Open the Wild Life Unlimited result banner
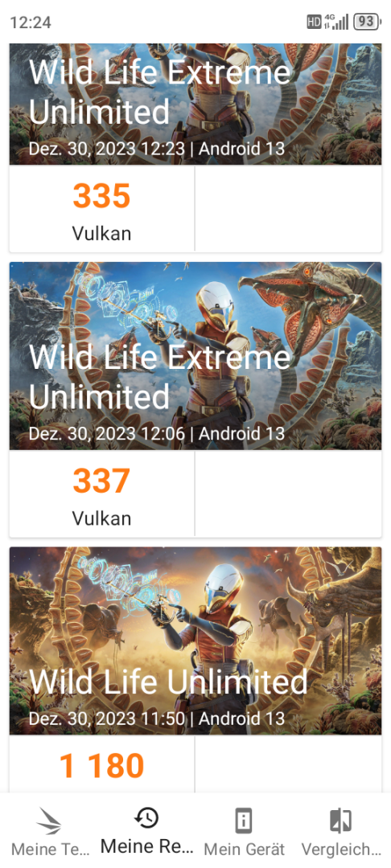The width and height of the screenshot is (391, 868). point(195,641)
